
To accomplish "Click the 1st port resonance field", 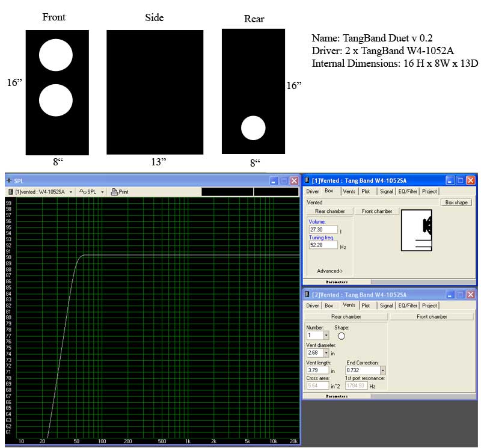I will (356, 385).
